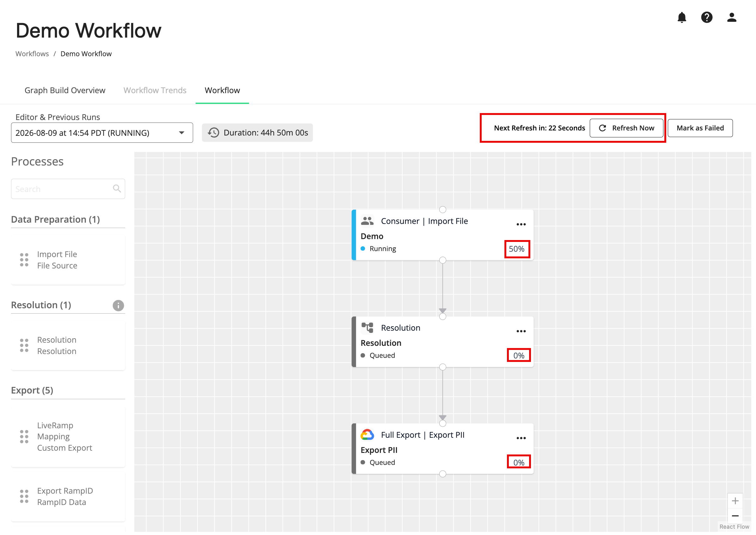Open options menu on Consumer Import File node
This screenshot has height=535, width=756.
coord(521,224)
